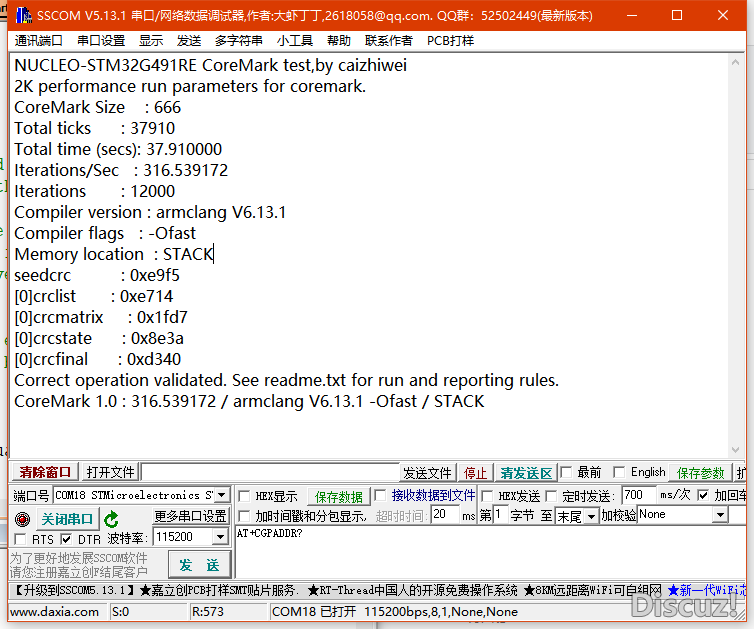Click the AT+CGPADDR? send text area
This screenshot has width=754, height=629.
pos(490,552)
